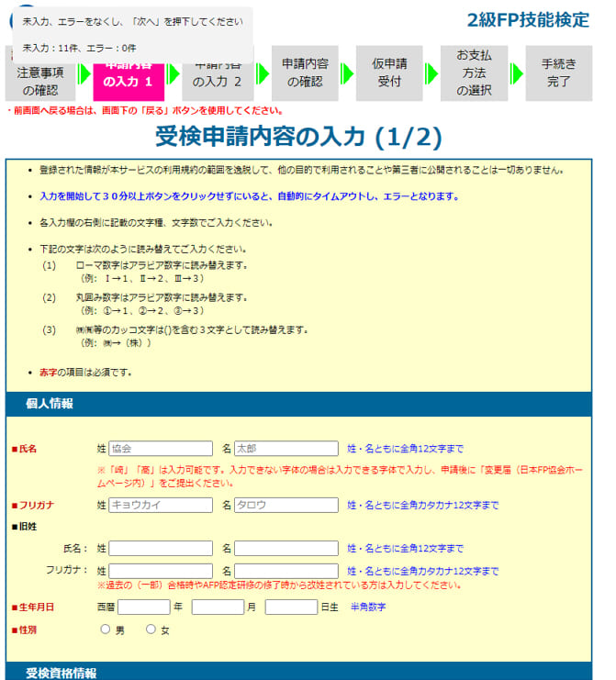Viewport: 616px width, 680px height.
Task: Click the green arrow before お支払方法の選択 step
Action: 431,73
